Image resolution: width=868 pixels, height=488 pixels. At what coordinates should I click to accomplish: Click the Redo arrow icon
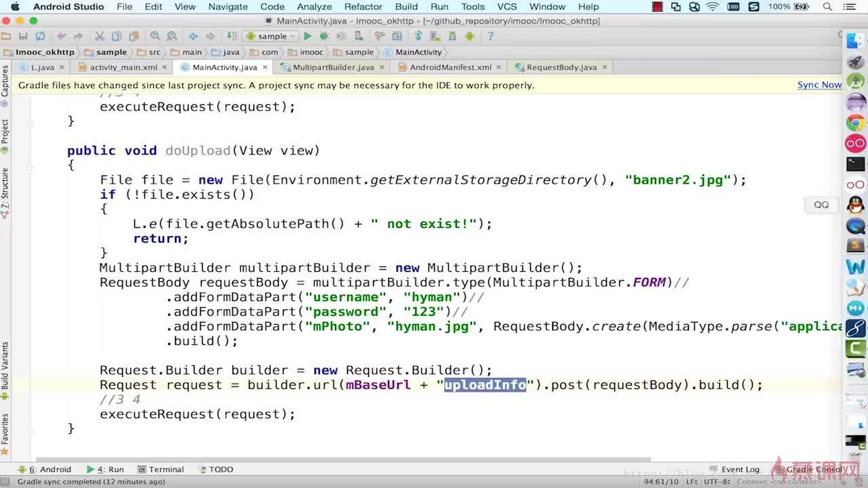pos(79,36)
